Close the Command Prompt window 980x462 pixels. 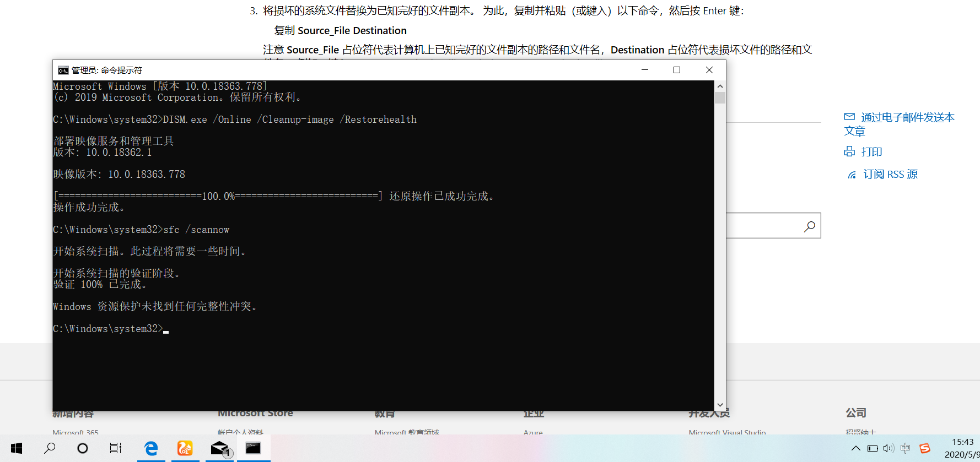coord(709,70)
